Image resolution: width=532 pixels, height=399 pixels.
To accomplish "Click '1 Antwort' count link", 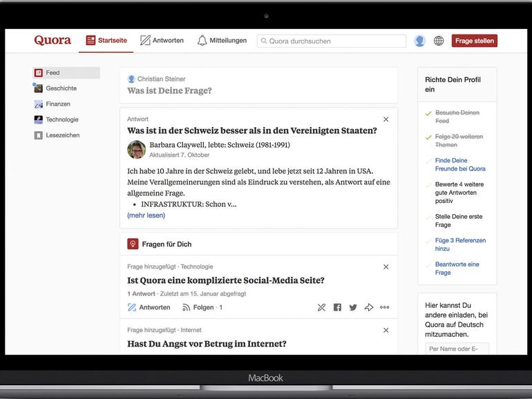I will pos(141,293).
